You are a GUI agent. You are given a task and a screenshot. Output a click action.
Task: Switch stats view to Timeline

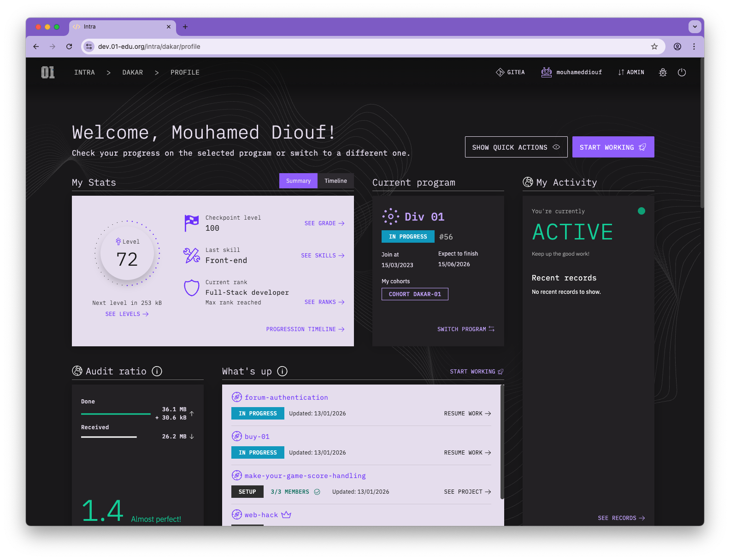click(x=336, y=181)
